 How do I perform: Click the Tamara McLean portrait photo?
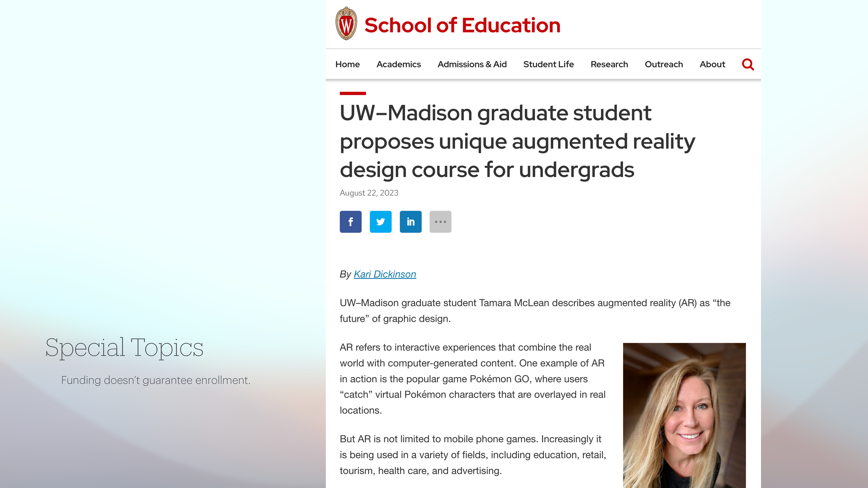[x=684, y=415]
